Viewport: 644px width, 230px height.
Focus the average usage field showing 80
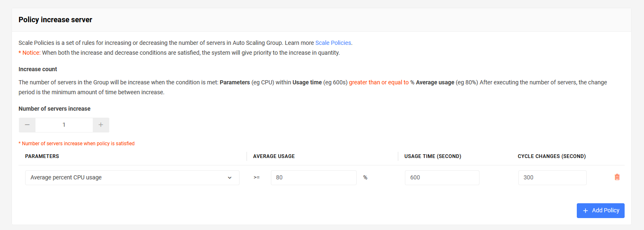coord(314,178)
